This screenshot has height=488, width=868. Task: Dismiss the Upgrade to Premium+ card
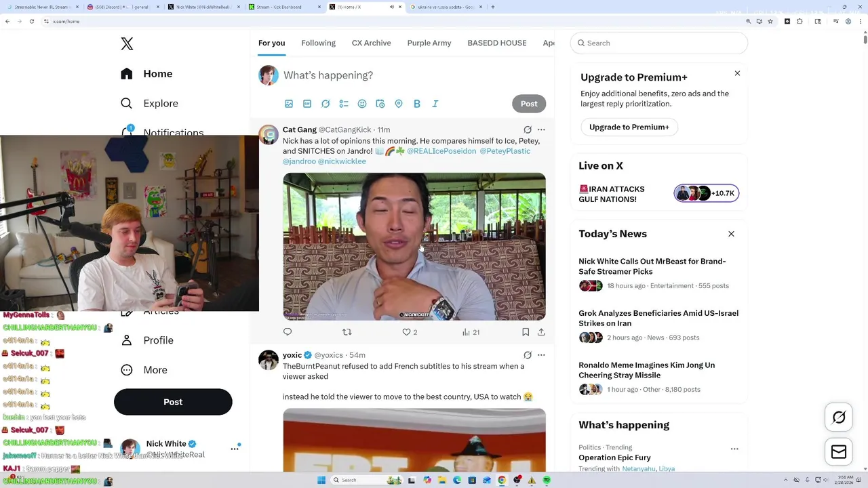(737, 73)
